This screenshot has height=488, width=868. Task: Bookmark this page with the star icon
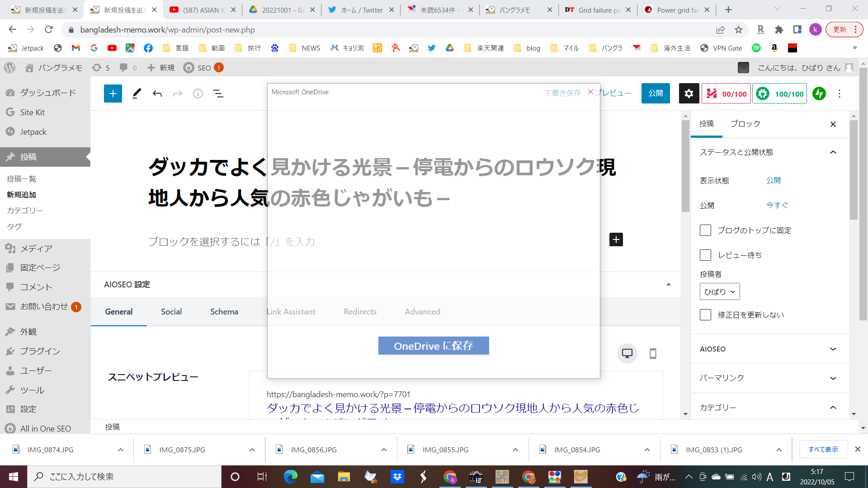coord(739,30)
